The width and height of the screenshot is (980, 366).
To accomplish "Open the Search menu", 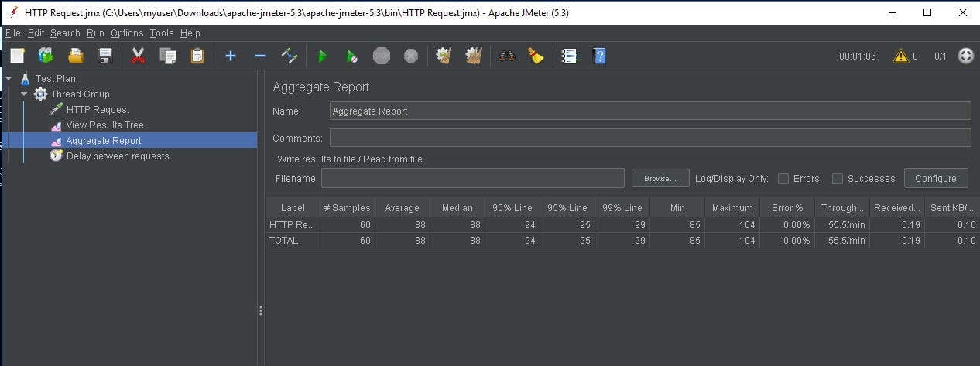I will [65, 33].
